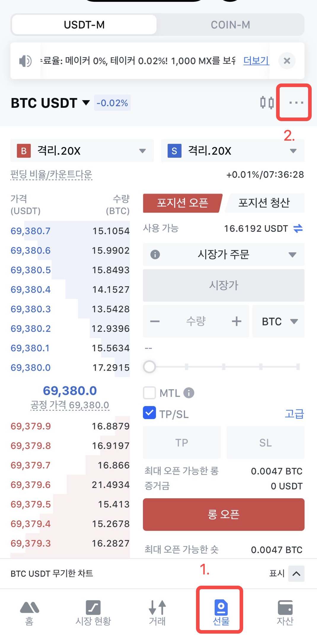The image size is (317, 644).
Task: Open the 더보기 announcement link
Action: tap(256, 61)
